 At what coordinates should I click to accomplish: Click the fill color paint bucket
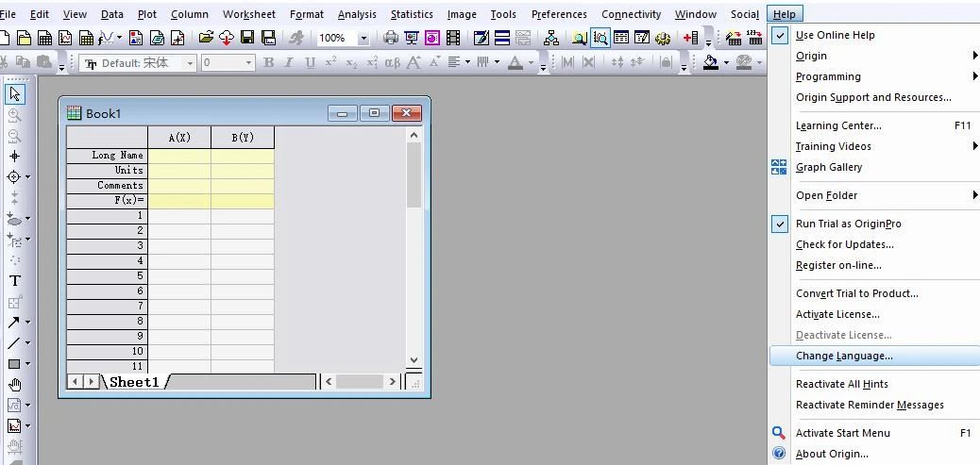(x=710, y=63)
